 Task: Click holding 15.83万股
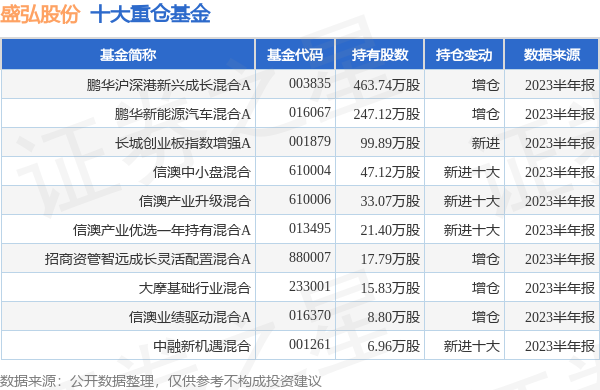pos(390,288)
